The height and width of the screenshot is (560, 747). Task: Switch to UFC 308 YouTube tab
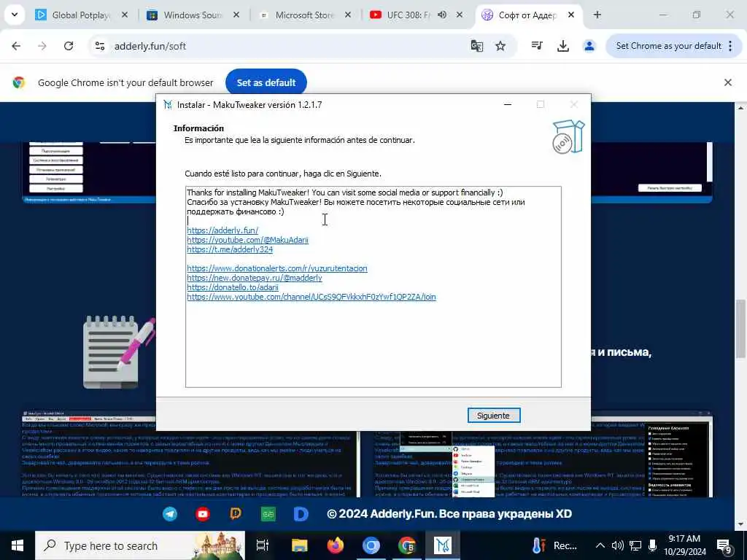pyautogui.click(x=408, y=15)
